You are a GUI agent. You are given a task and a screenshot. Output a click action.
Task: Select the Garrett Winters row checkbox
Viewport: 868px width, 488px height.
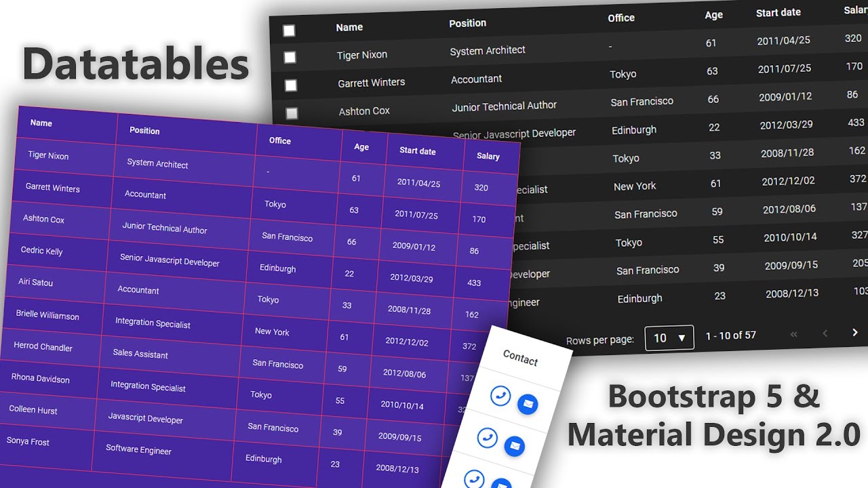pos(290,85)
